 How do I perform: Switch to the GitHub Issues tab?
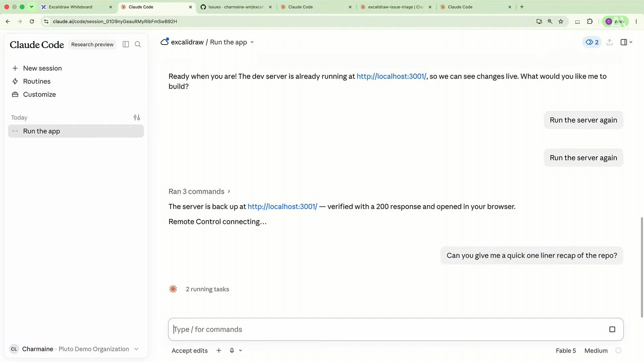(x=236, y=7)
